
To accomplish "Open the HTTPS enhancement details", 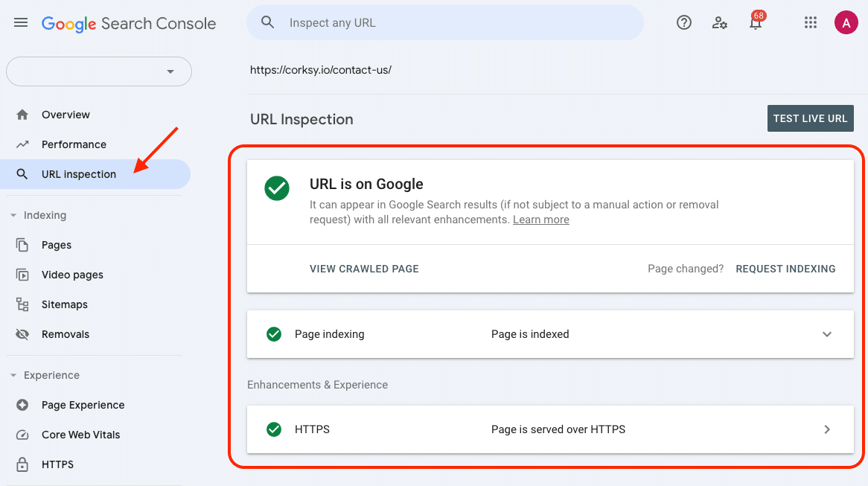I will [x=826, y=429].
